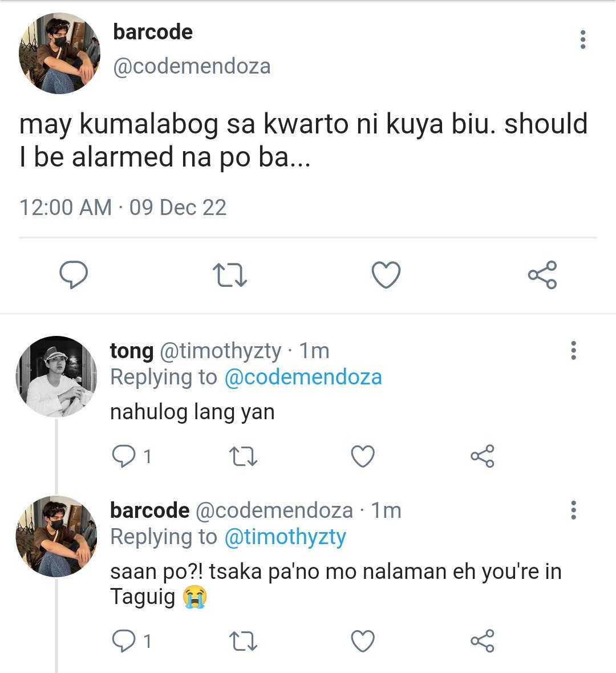Retweet tong's reply tweet
The height and width of the screenshot is (673, 616).
244,456
